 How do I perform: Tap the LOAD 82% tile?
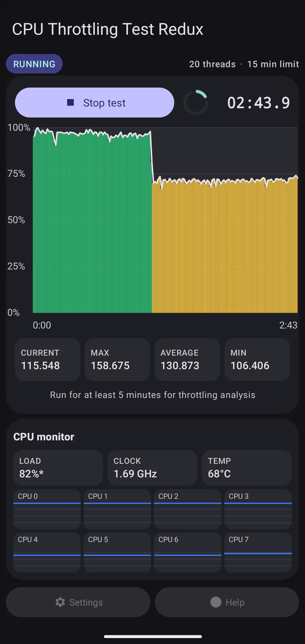pyautogui.click(x=58, y=467)
